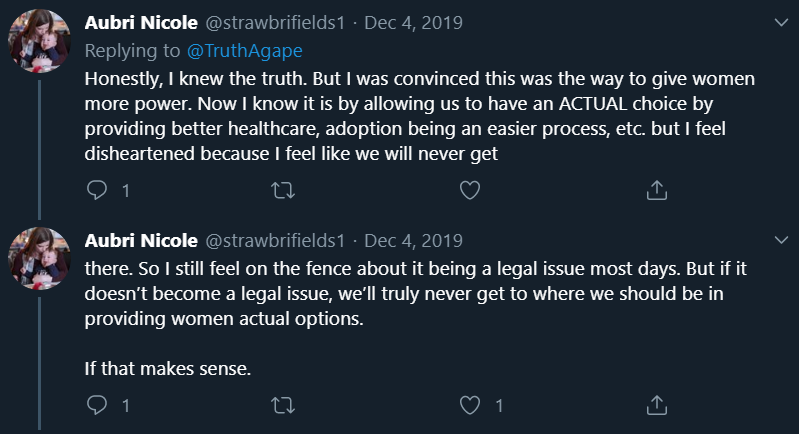Screen dimensions: 799x434
Task: Open the first tweet's more options chevron
Action: [779, 23]
